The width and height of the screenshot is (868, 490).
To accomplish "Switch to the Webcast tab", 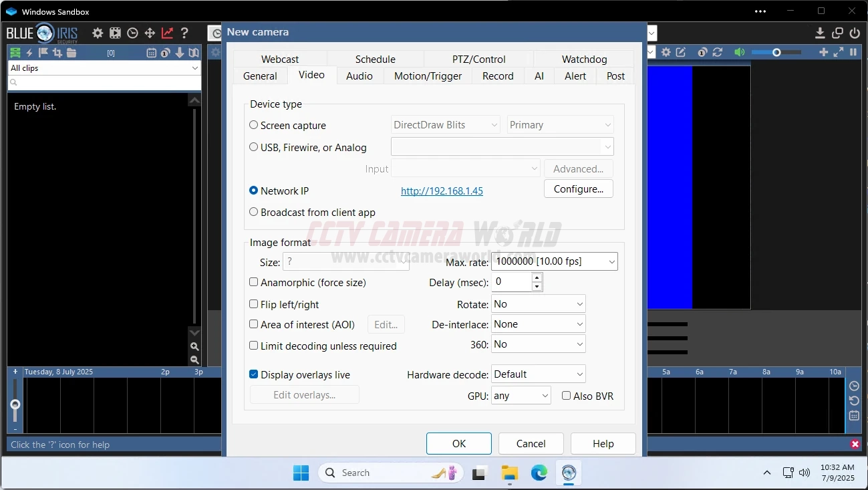I will [279, 59].
